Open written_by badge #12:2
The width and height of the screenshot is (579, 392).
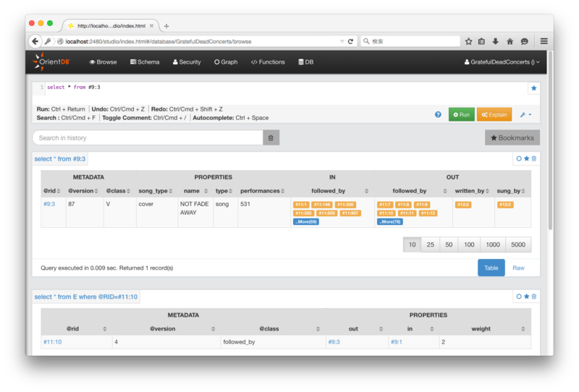click(x=463, y=205)
